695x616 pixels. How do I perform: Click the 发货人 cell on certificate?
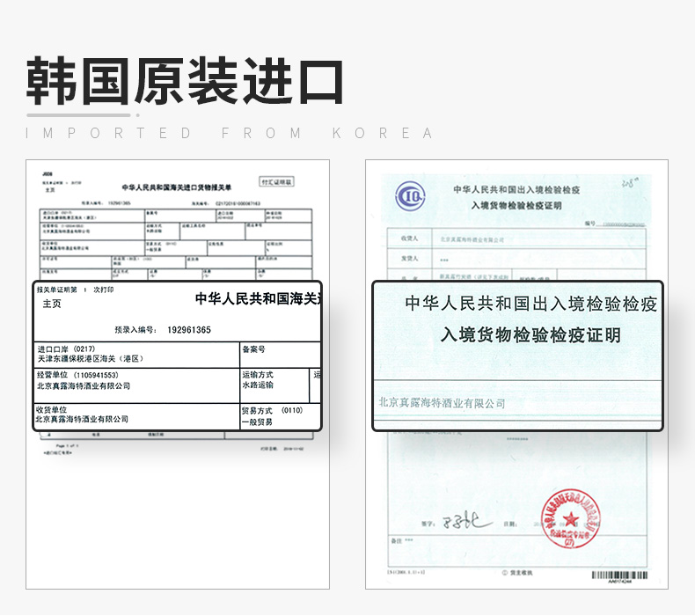(410, 259)
